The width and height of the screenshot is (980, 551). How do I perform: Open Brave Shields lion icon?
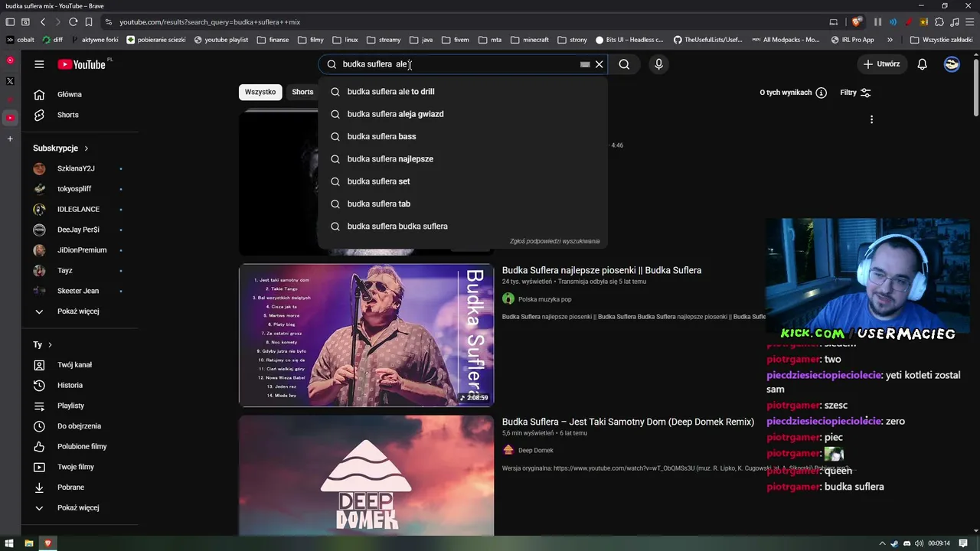pyautogui.click(x=857, y=22)
